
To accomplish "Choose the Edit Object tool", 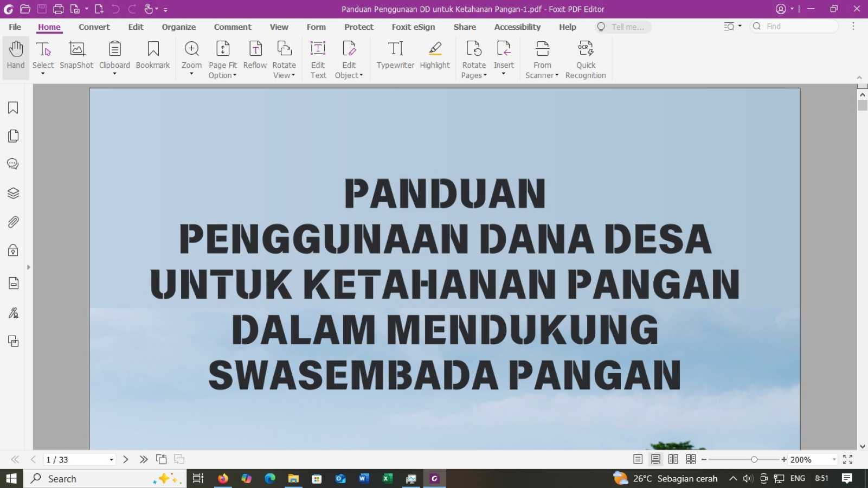I will pos(349,60).
